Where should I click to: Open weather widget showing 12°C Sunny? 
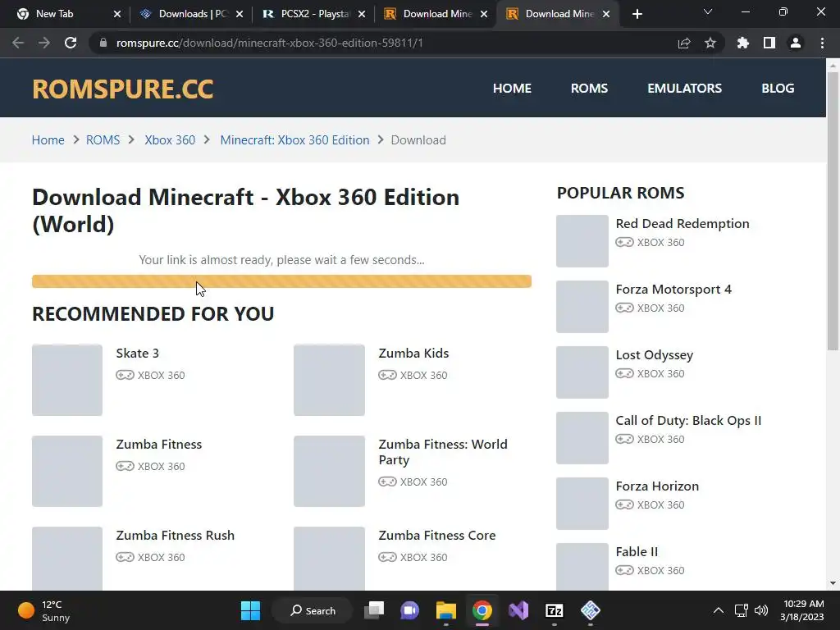coord(44,610)
